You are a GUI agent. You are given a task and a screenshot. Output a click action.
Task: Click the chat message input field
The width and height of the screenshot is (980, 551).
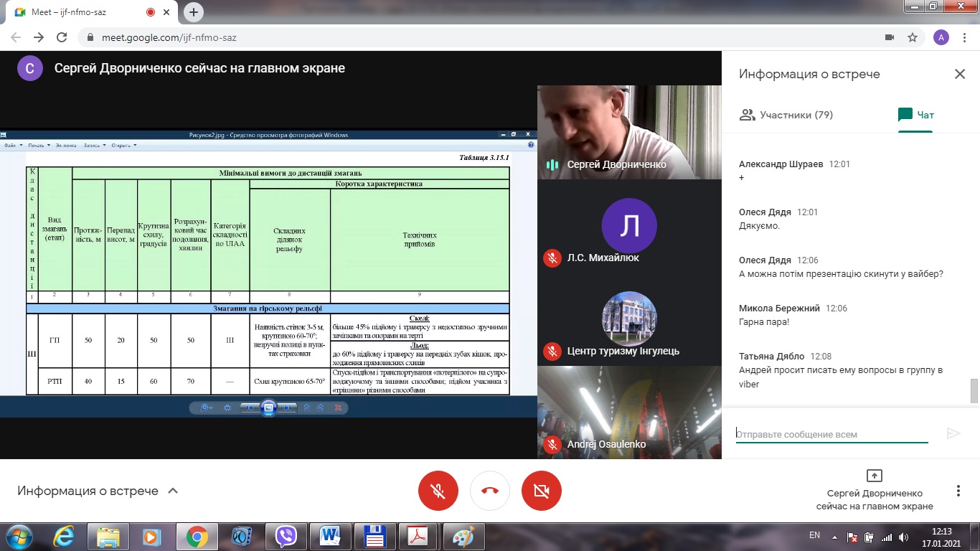pos(832,434)
